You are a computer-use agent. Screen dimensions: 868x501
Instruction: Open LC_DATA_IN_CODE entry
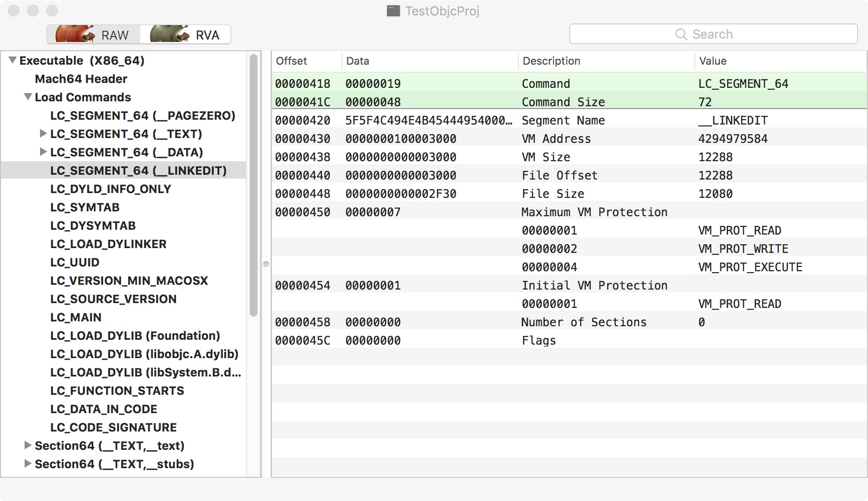[x=104, y=409]
